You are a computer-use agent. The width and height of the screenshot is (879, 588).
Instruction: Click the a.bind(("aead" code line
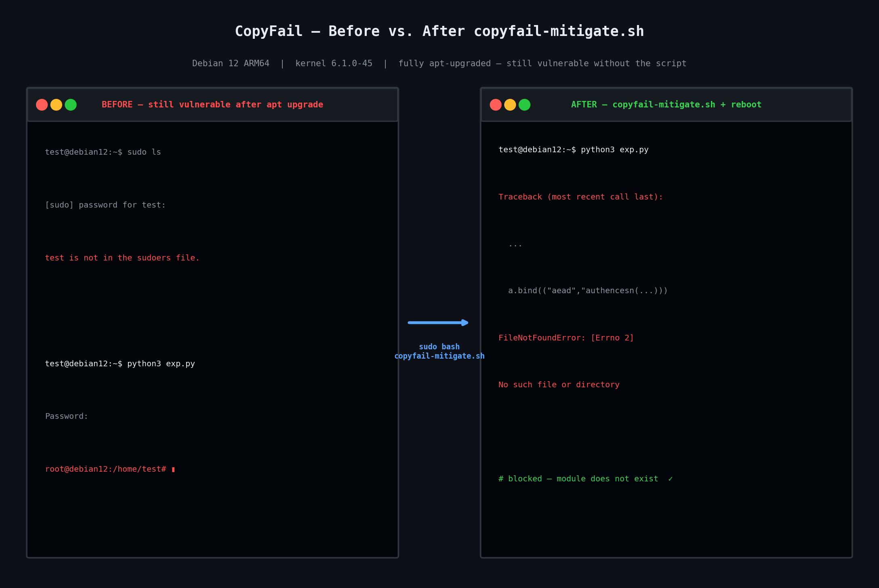(588, 291)
